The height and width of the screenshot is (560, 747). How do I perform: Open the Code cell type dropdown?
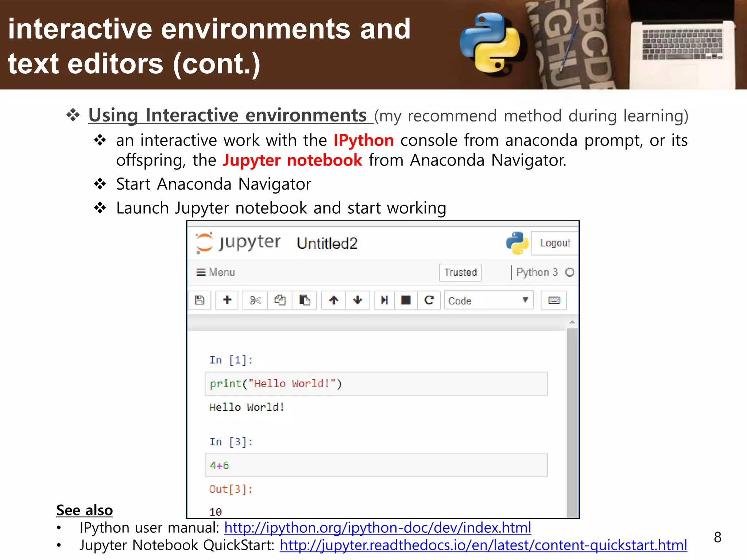(488, 300)
